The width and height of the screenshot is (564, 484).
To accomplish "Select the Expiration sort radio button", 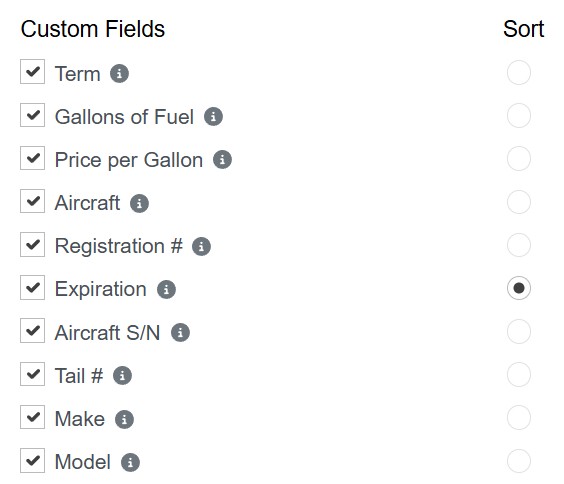I will 519,288.
